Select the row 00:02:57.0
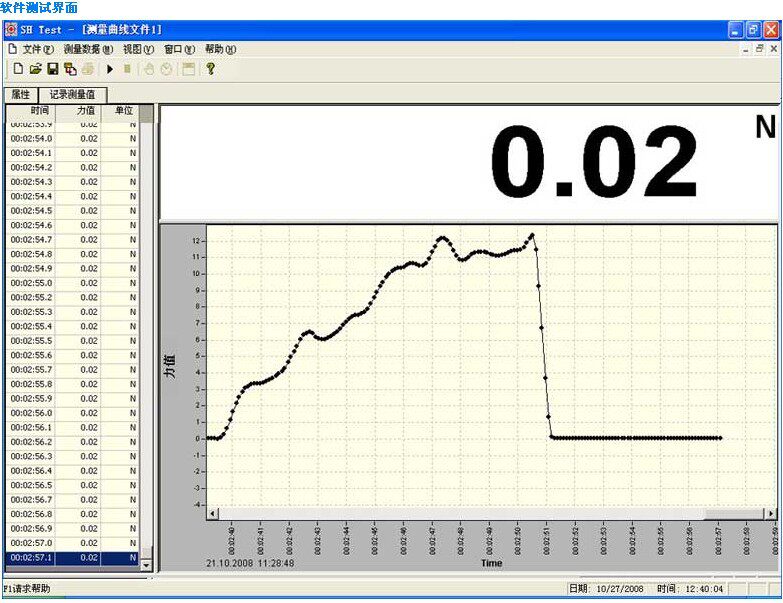The width and height of the screenshot is (783, 603). coord(72,543)
